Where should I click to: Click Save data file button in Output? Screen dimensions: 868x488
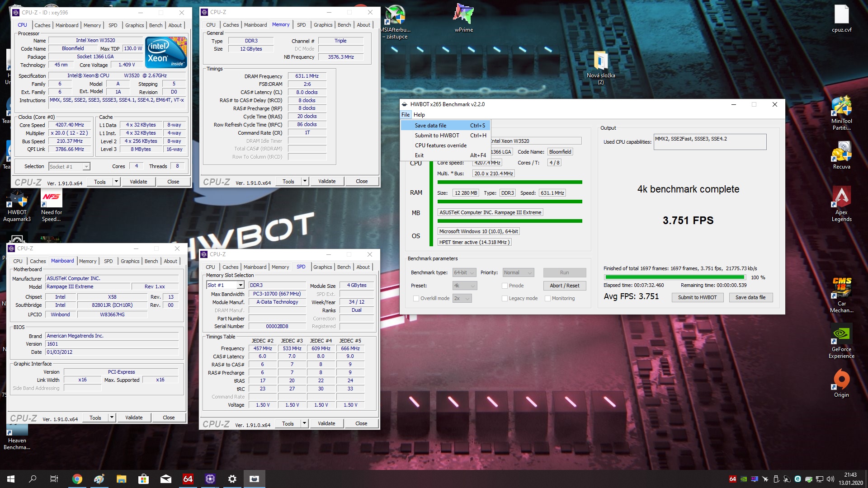(x=750, y=297)
